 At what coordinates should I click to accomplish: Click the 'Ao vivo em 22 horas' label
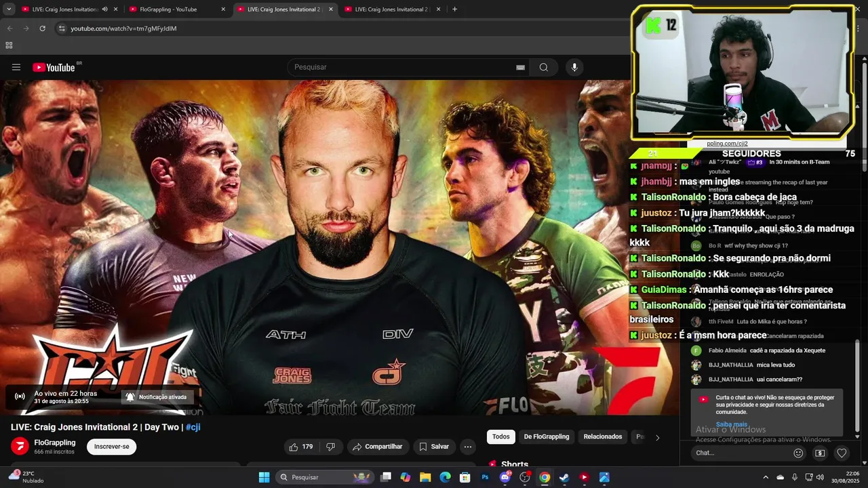[x=66, y=393]
